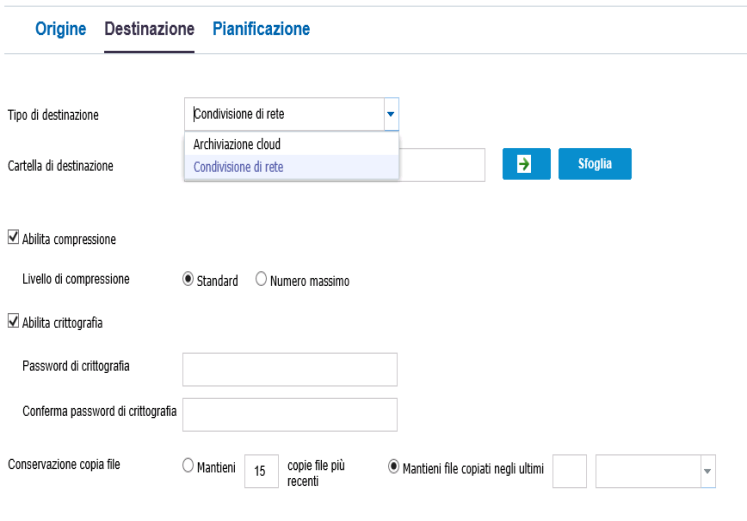Viewport: 747px width, 521px height.
Task: Focus the Conferma password di crittografia field
Action: [x=290, y=415]
